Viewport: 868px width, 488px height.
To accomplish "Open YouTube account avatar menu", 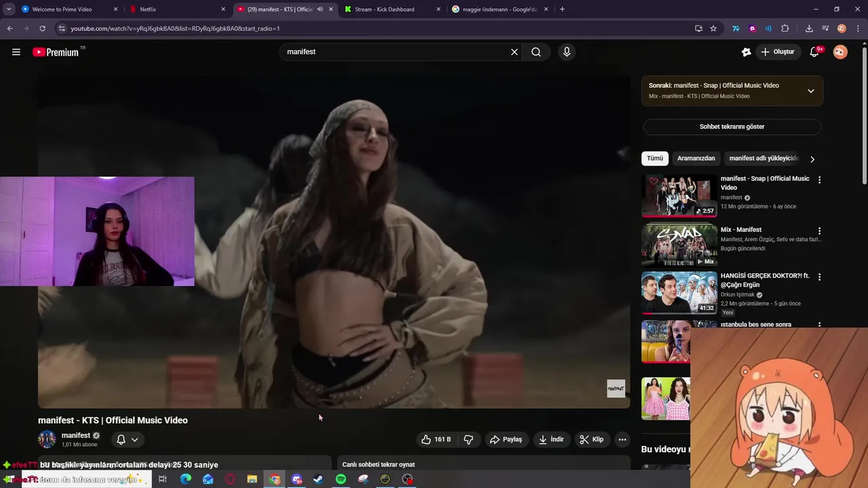I will coord(840,52).
